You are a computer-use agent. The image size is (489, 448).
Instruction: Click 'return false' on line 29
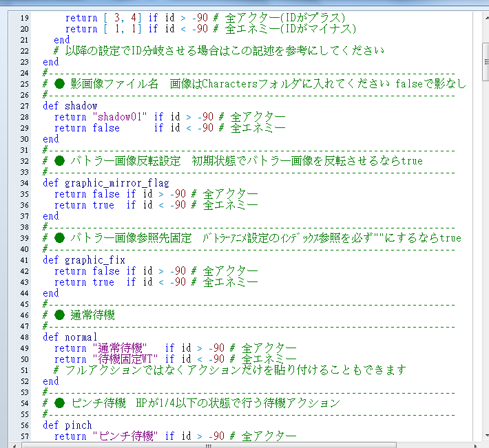pyautogui.click(x=87, y=128)
